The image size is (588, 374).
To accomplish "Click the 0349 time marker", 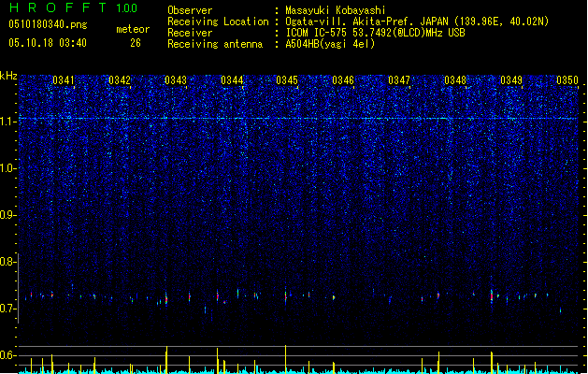I will [x=511, y=79].
